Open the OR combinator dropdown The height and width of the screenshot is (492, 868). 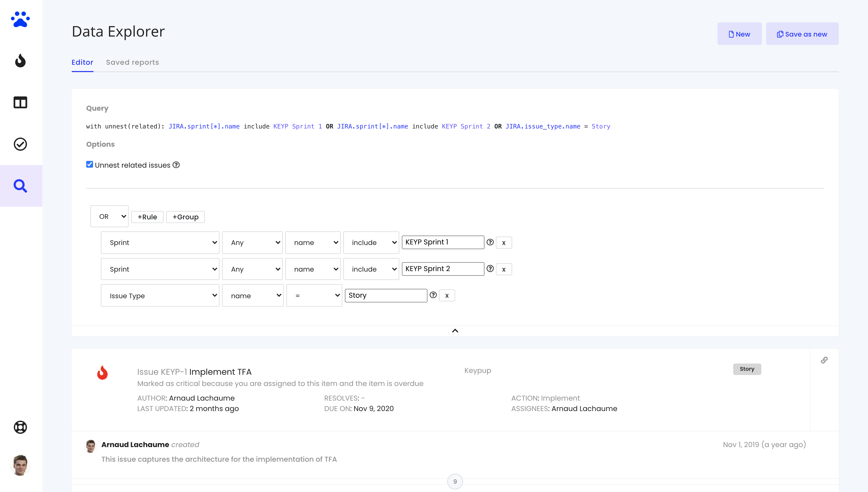[x=109, y=216]
